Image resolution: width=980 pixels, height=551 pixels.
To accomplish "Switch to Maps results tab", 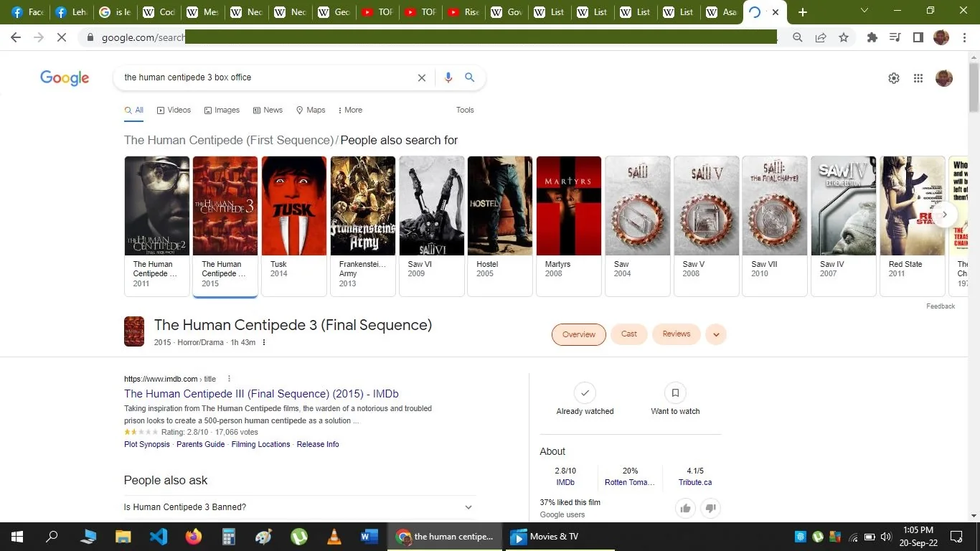I will (311, 110).
